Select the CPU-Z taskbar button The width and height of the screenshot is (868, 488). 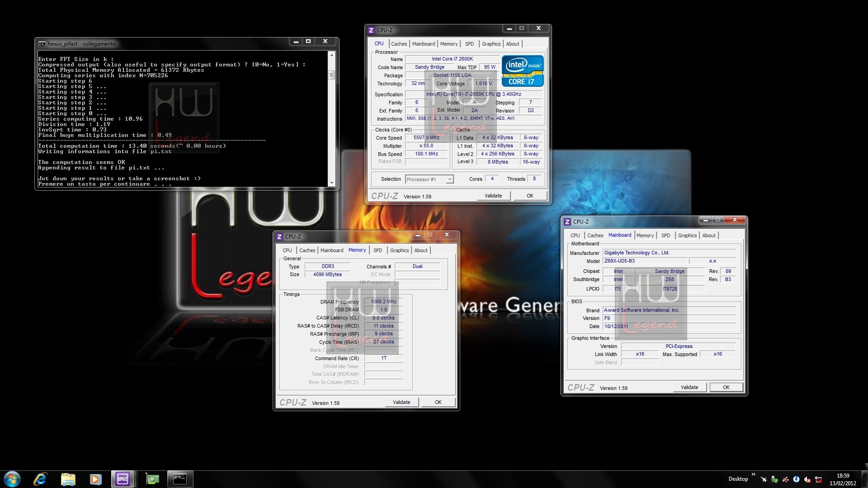(x=123, y=479)
